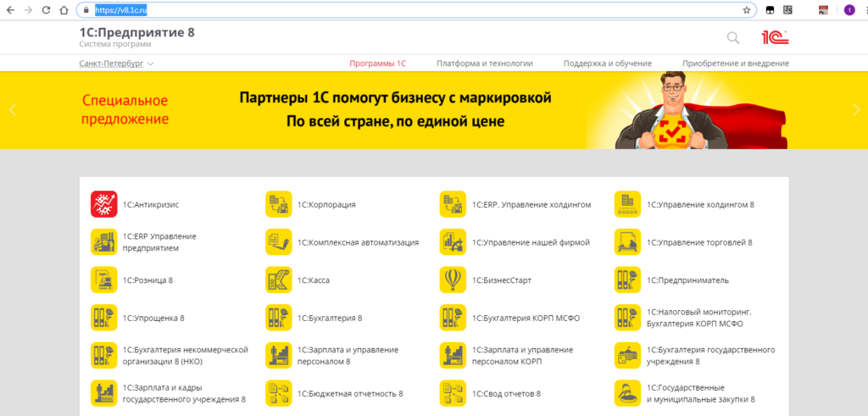
Task: Open the 1С:Упрощенка 8 link text
Action: point(153,319)
